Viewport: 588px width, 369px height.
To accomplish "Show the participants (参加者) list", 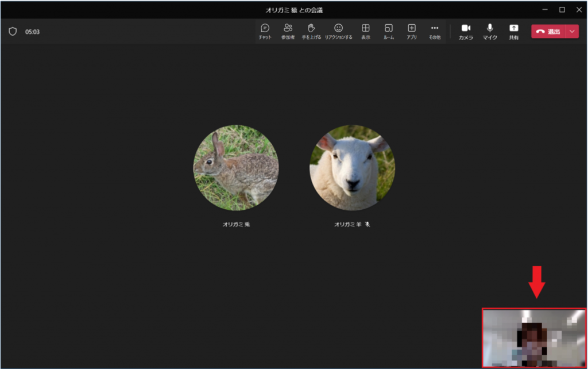I will [288, 31].
